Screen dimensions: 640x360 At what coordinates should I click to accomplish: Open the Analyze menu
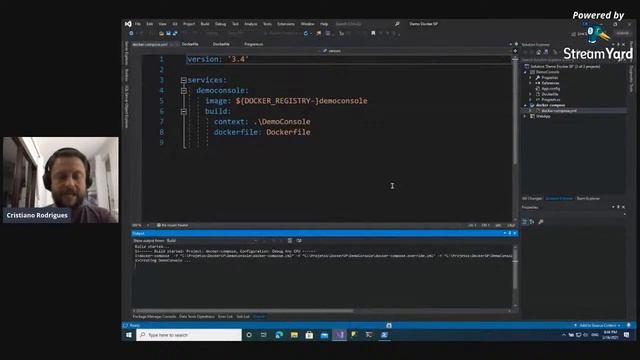coord(251,24)
